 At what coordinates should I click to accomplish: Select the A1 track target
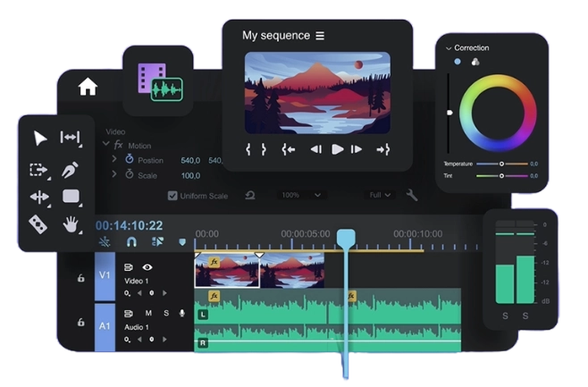[x=105, y=326]
